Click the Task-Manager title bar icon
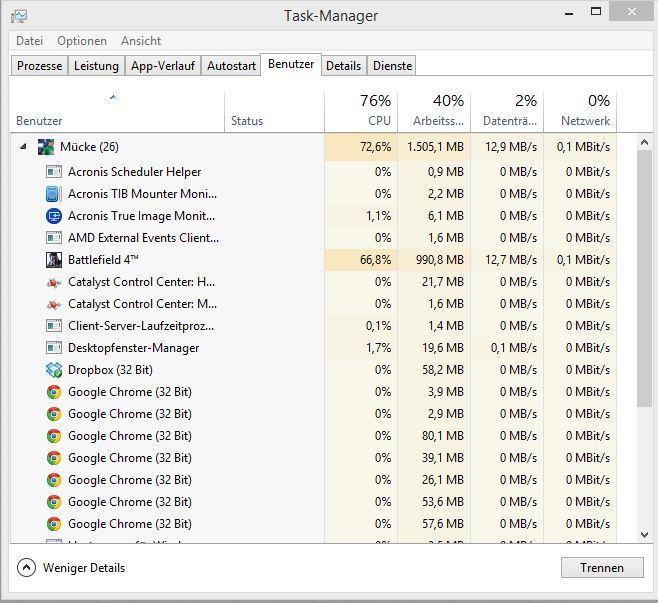This screenshot has height=603, width=658. [x=19, y=16]
